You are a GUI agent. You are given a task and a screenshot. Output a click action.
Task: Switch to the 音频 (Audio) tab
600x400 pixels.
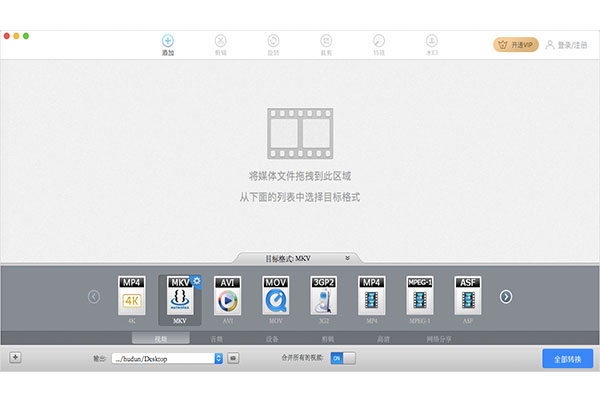click(x=216, y=339)
